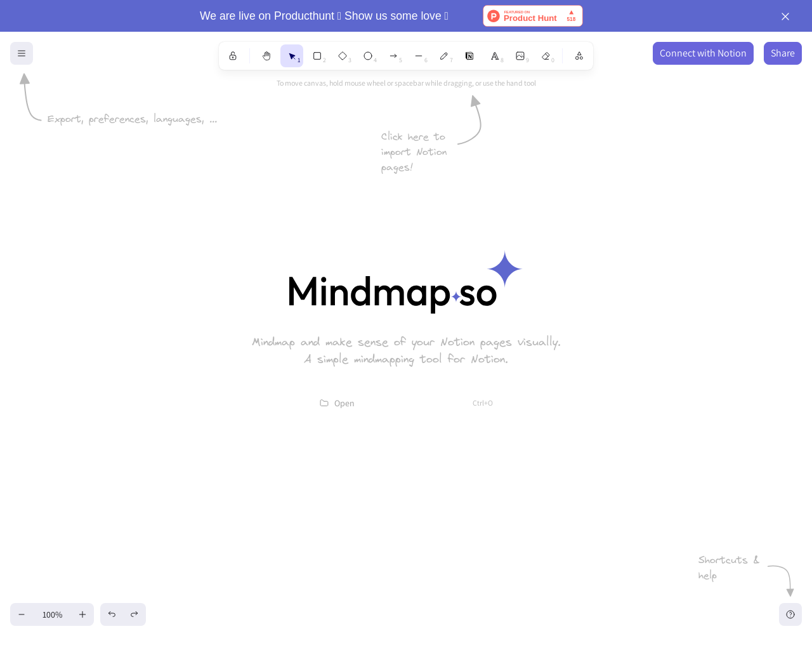Select the Eraser tool
The image size is (812, 650).
546,56
